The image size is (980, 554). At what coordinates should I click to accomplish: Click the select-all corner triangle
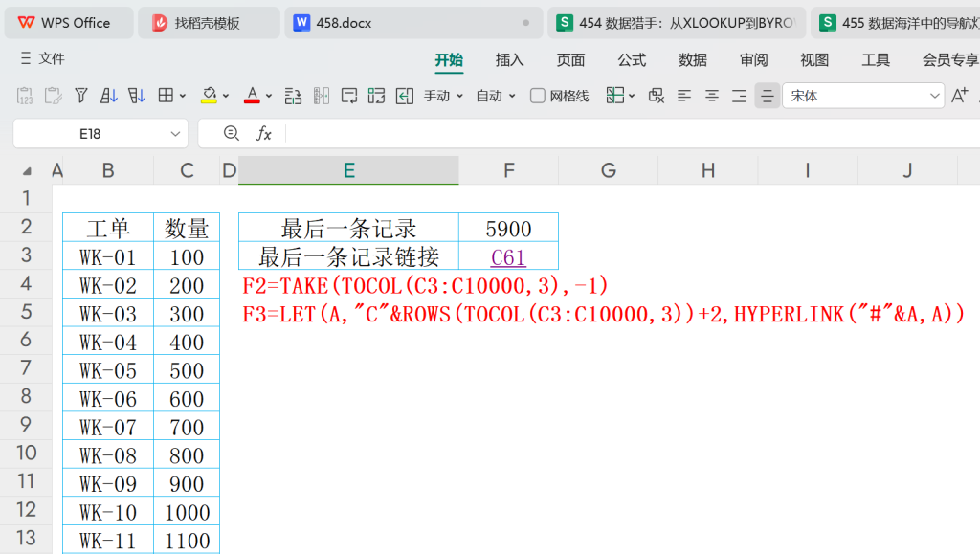pyautogui.click(x=27, y=171)
